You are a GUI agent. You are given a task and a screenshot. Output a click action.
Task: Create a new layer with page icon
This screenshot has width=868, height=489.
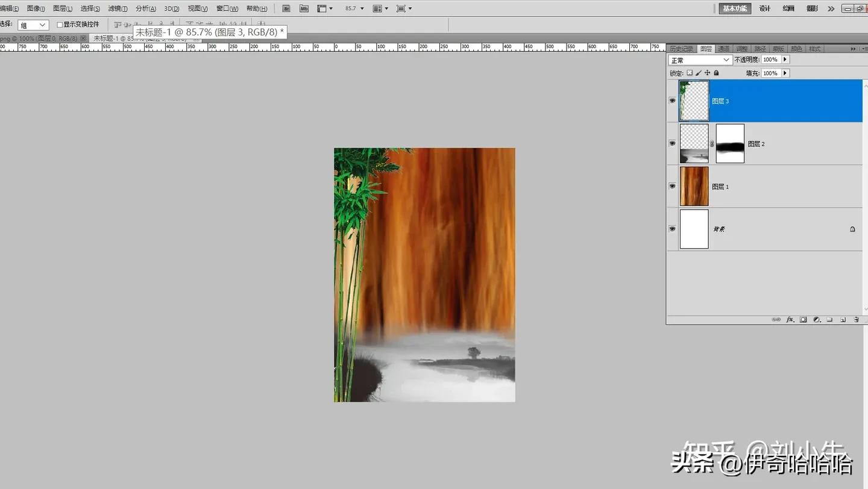pos(843,320)
